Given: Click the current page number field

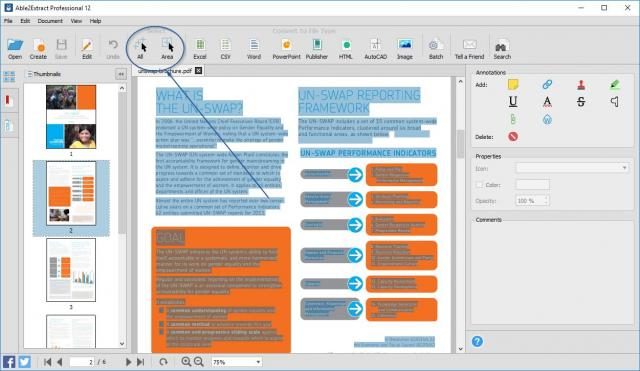Looking at the screenshot, I should [x=82, y=362].
